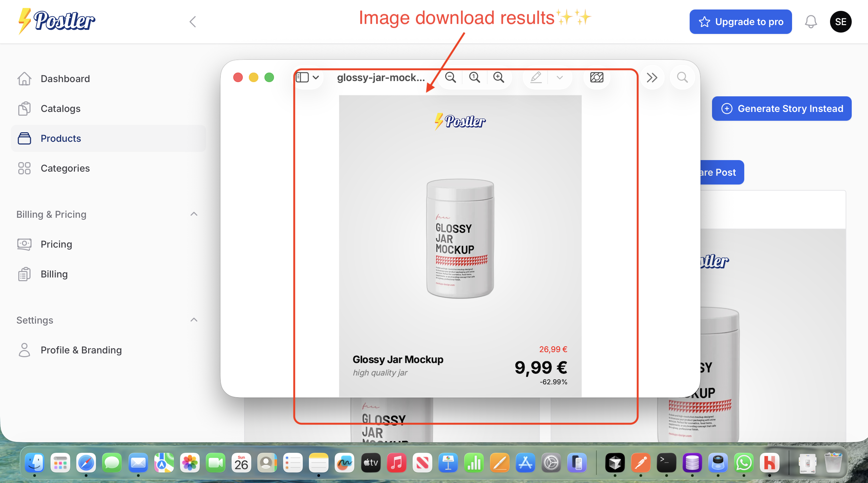
Task: Open search in the Preview window
Action: 682,77
